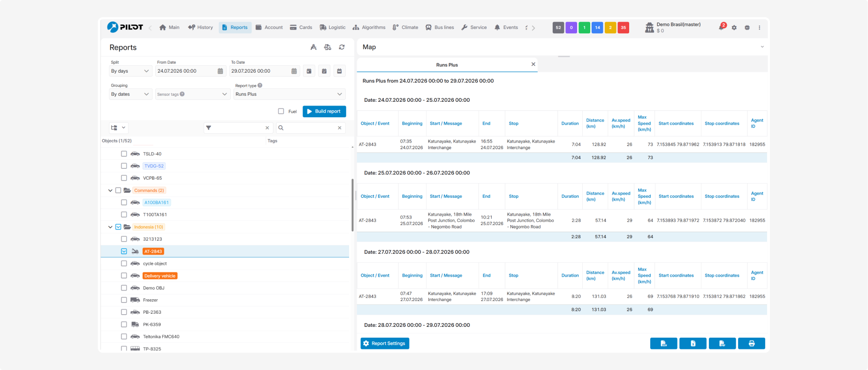The height and width of the screenshot is (370, 868).
Task: Open the Split By days dropdown
Action: coord(130,71)
